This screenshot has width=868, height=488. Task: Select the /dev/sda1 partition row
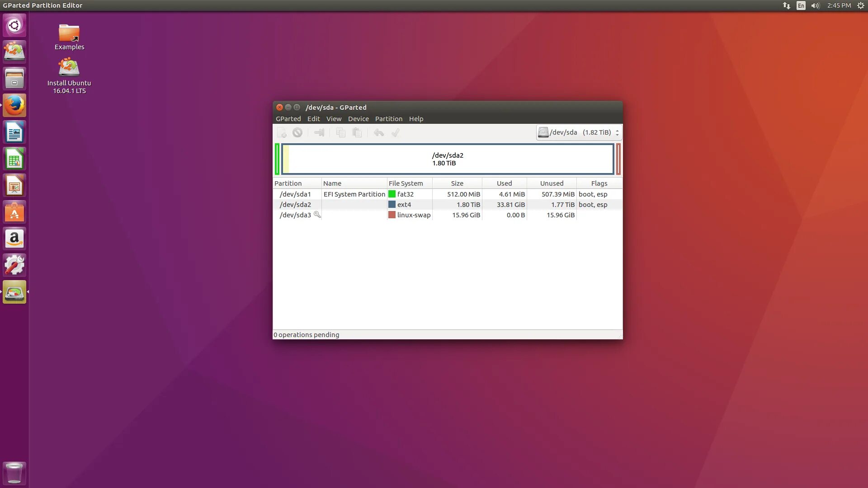pyautogui.click(x=295, y=194)
